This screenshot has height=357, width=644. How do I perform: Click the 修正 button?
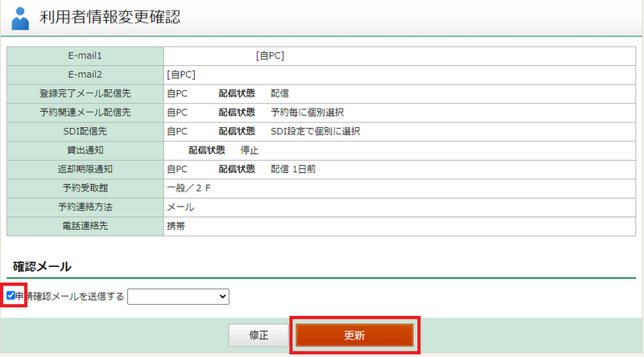[258, 335]
